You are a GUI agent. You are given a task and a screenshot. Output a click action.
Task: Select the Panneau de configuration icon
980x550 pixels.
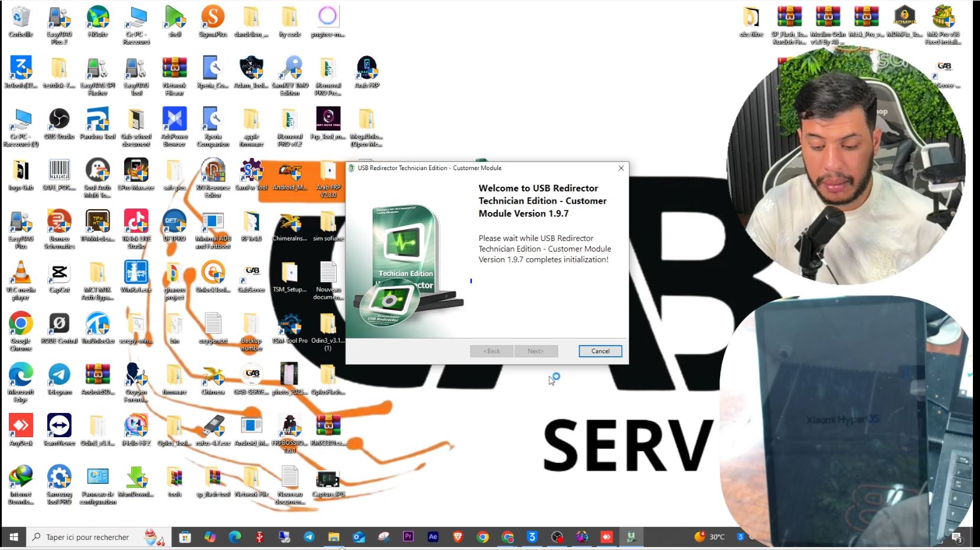pos(97,485)
